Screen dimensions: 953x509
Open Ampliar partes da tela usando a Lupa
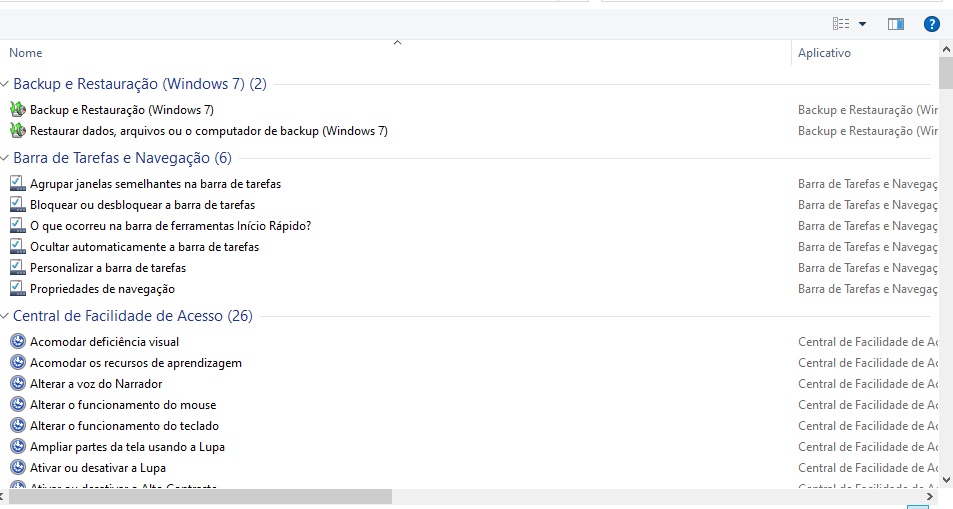point(128,447)
